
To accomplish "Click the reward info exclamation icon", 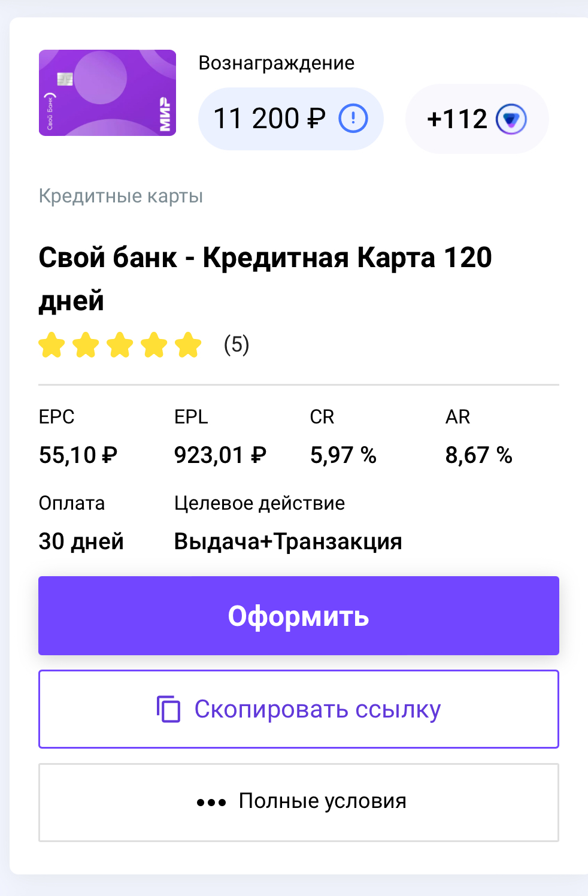I will coord(353,118).
